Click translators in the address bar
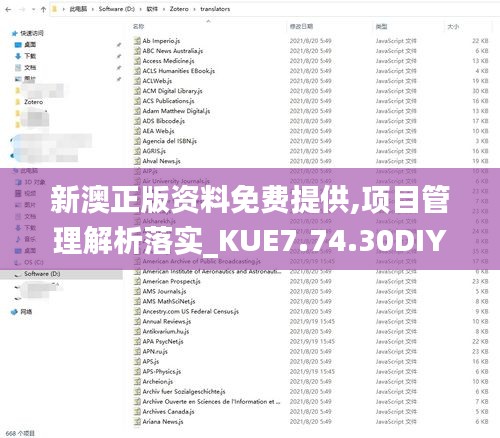Screen dimensions: 500x438 [215, 9]
